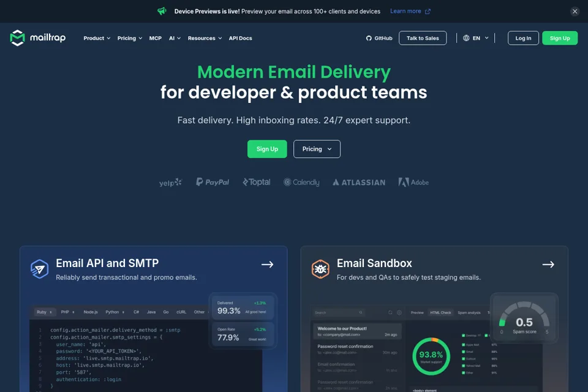Viewport: 588px width, 392px height.
Task: Click the Toptal logo
Action: point(257,182)
